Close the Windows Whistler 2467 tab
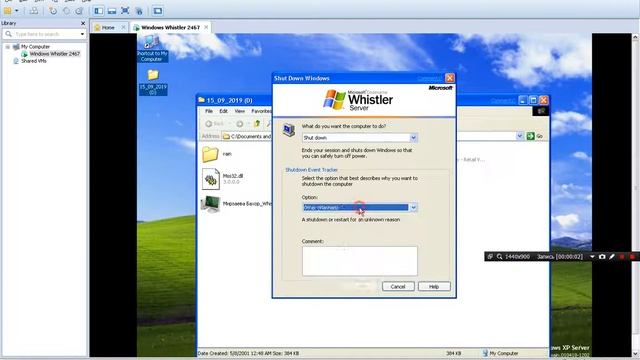640x360 pixels. click(x=206, y=27)
